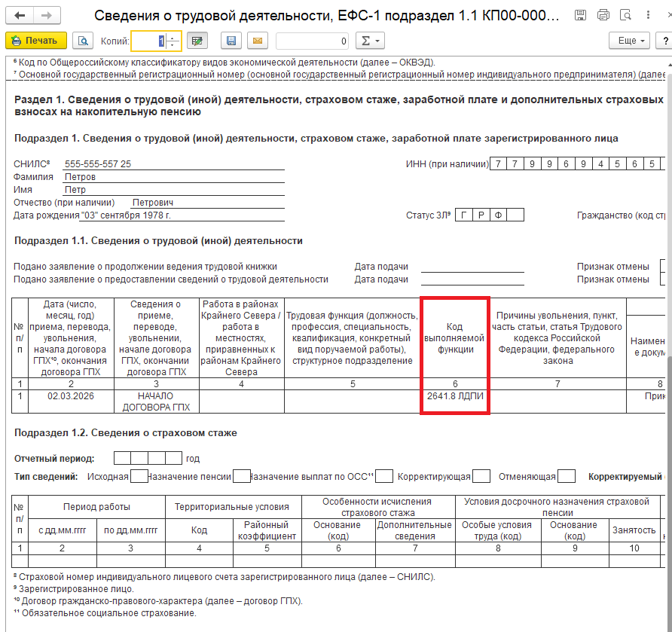The image size is (672, 632).
Task: Click the Подраздел 1.1 heading
Action: point(158,241)
